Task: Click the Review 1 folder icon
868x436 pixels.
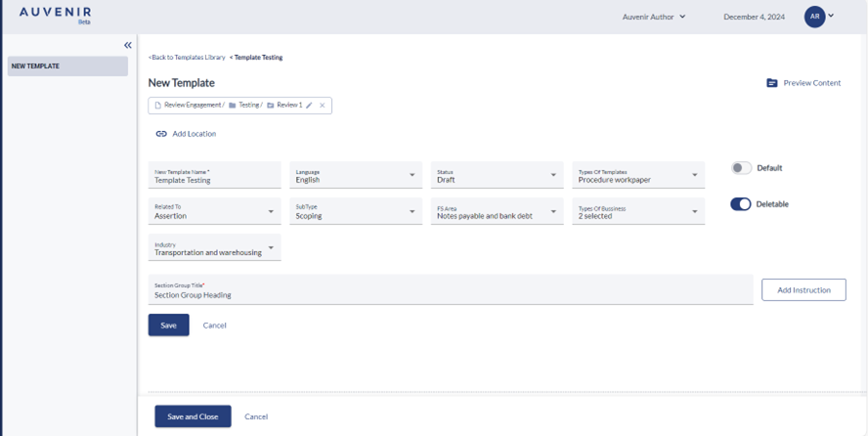Action: click(x=271, y=106)
